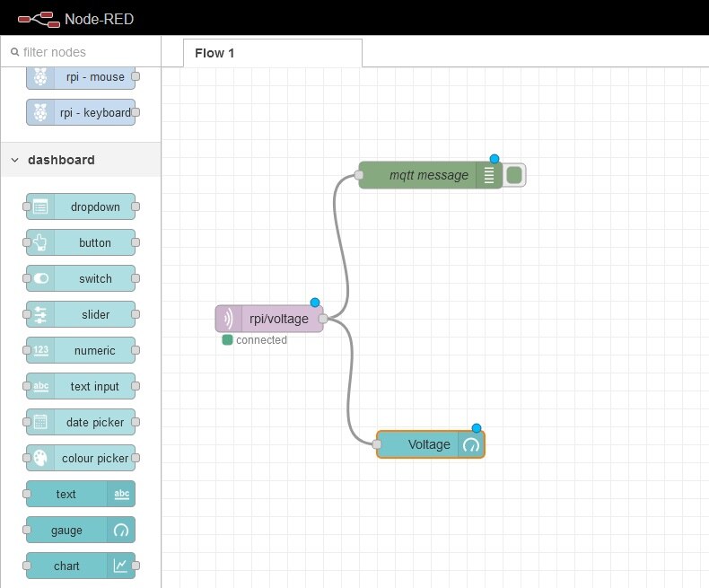Select the Voltage gauge node in flow
Viewport: 709px width, 588px height.
point(431,444)
